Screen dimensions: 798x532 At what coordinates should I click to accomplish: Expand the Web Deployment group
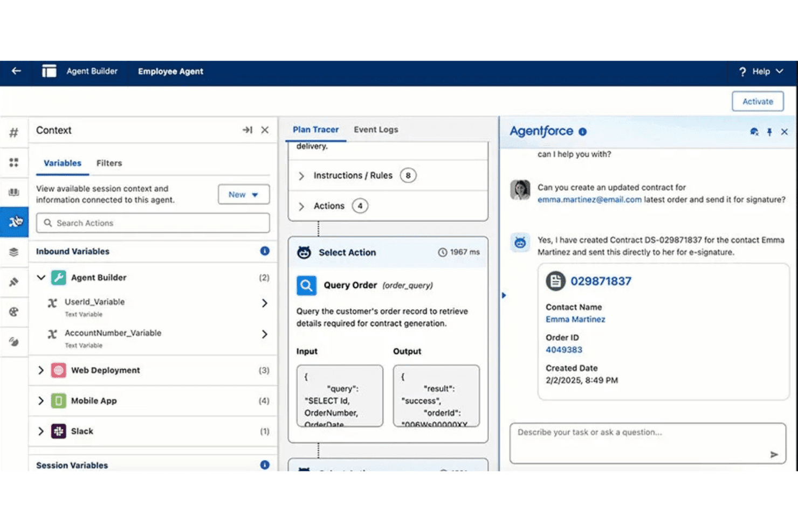click(41, 370)
